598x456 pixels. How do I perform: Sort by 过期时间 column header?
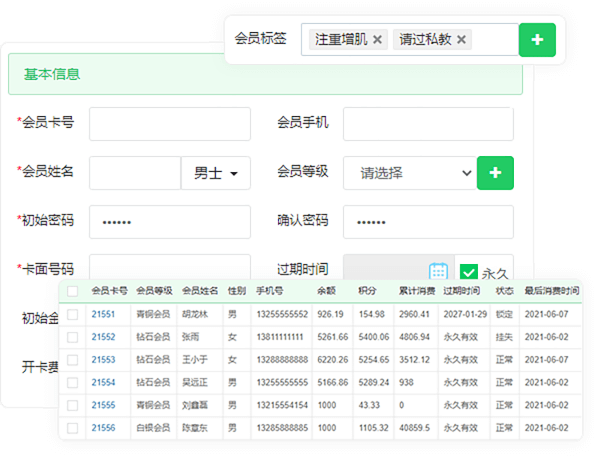[461, 291]
